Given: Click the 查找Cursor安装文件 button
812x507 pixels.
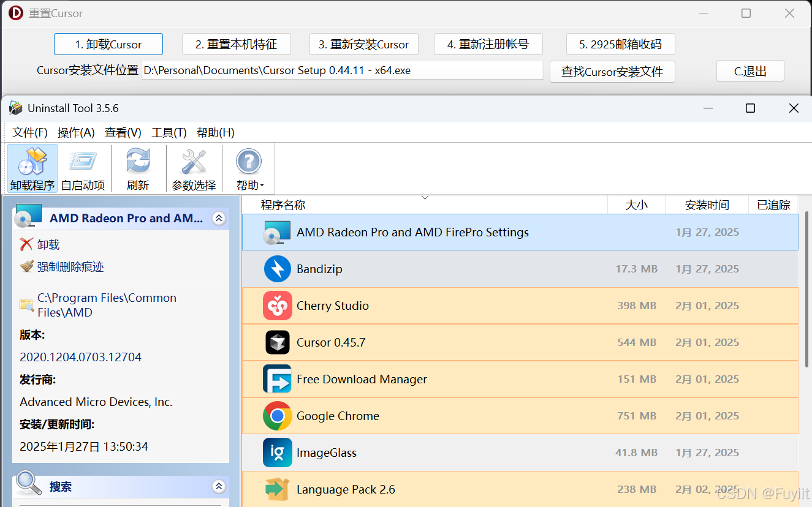Looking at the screenshot, I should (612, 71).
